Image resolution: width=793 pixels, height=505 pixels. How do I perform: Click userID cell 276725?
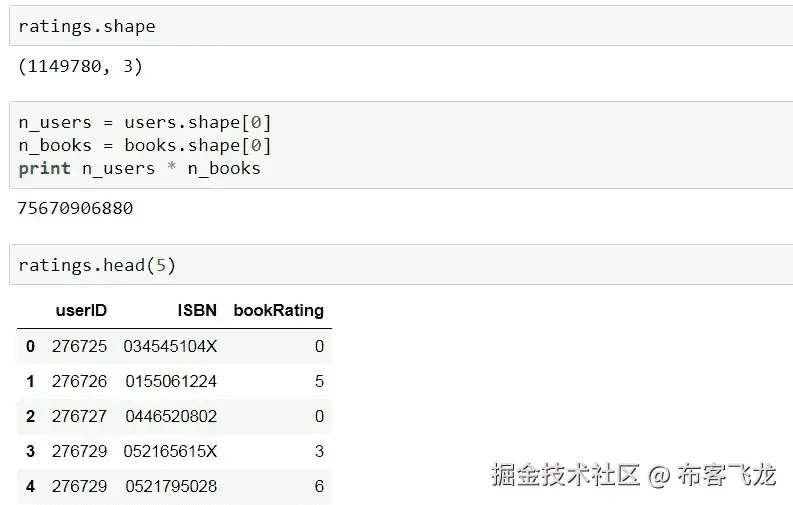point(79,346)
